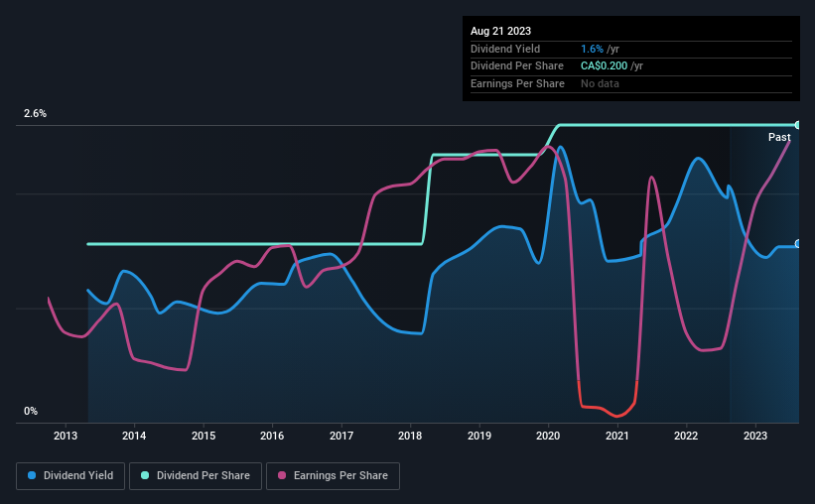This screenshot has width=815, height=504.
Task: Click the pink Earnings Per Share legend dot
Action: point(282,475)
